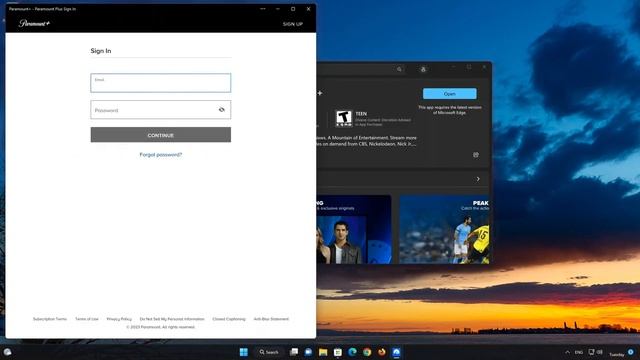Open the notification bell in the tray

click(x=631, y=352)
